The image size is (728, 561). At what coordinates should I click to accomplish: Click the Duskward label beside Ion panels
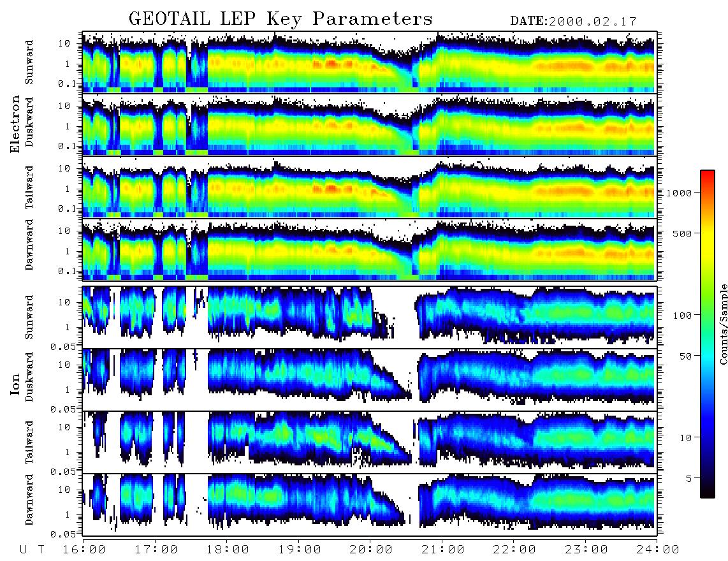click(29, 377)
